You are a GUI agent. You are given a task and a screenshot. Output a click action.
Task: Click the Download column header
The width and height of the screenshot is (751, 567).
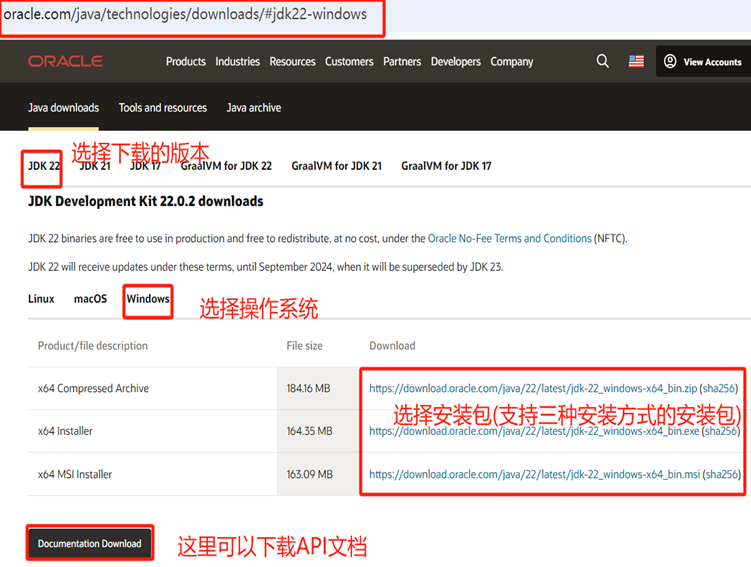392,346
